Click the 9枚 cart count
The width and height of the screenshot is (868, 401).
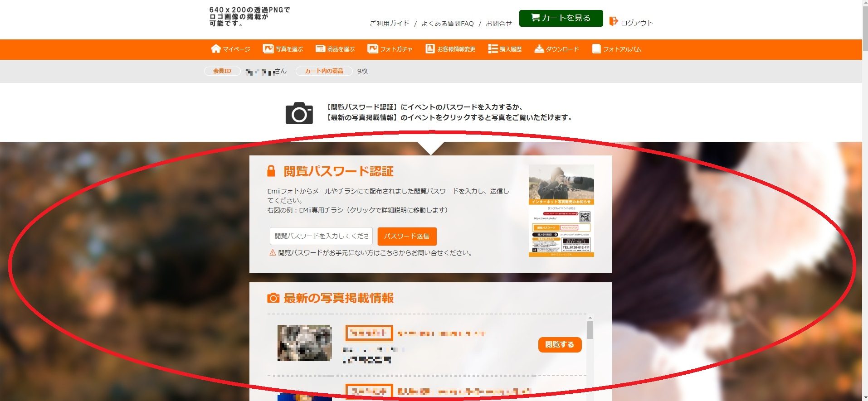(x=362, y=71)
